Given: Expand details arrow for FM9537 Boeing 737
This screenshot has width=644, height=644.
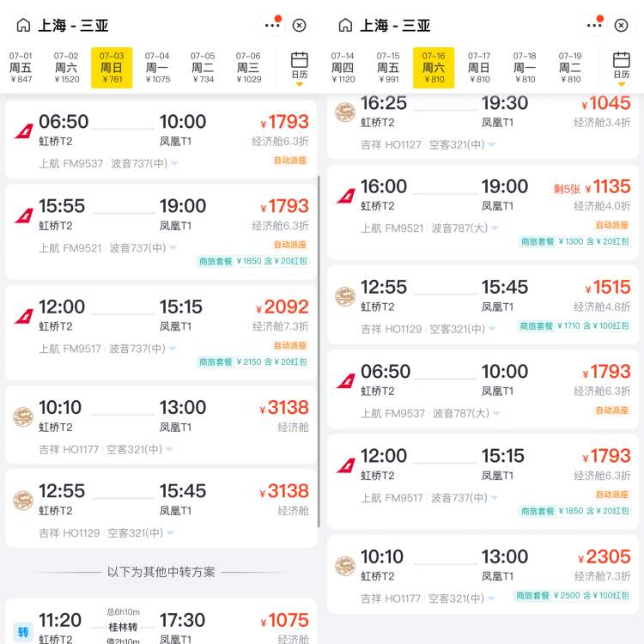Looking at the screenshot, I should [174, 163].
